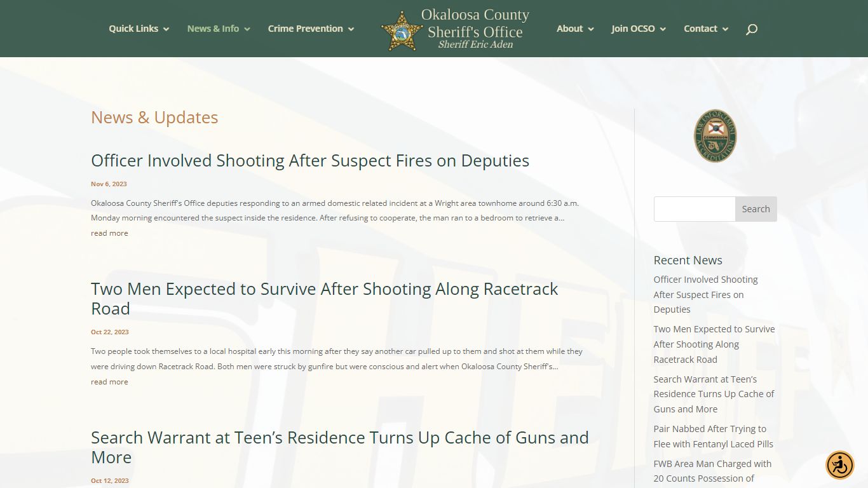This screenshot has width=868, height=488.
Task: Open the News & Info menu
Action: pyautogui.click(x=213, y=29)
